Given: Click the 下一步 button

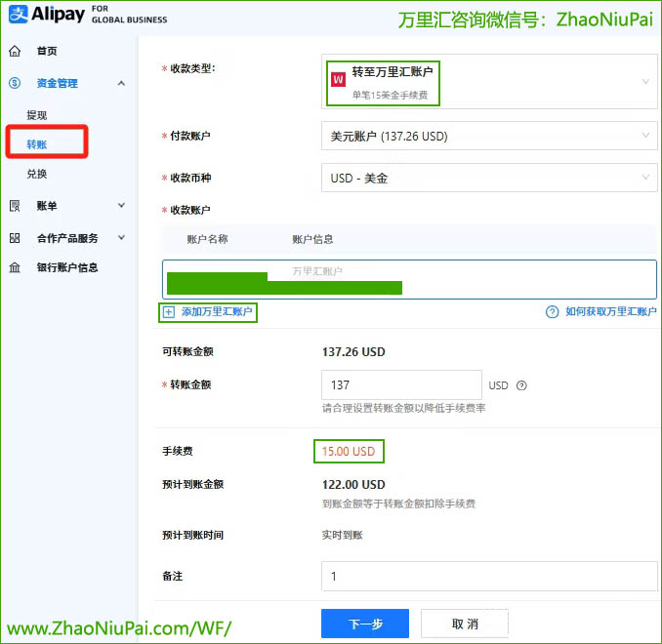Looking at the screenshot, I should coord(364,624).
